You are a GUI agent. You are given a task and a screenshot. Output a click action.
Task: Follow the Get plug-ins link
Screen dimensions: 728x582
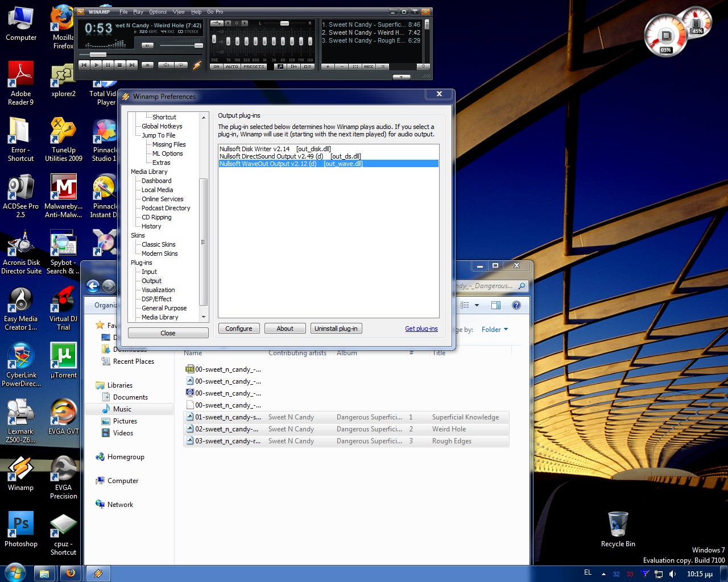coord(421,329)
